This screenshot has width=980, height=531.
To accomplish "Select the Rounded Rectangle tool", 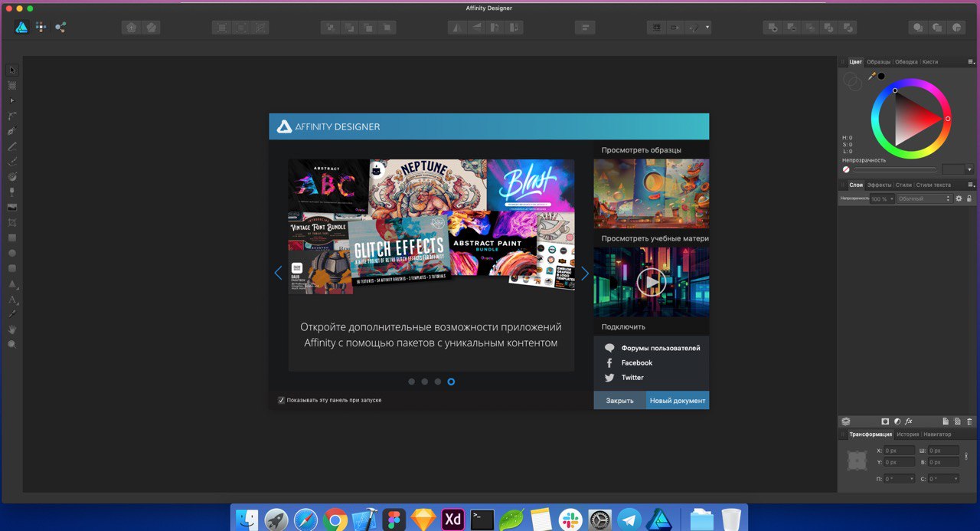I will 12,268.
